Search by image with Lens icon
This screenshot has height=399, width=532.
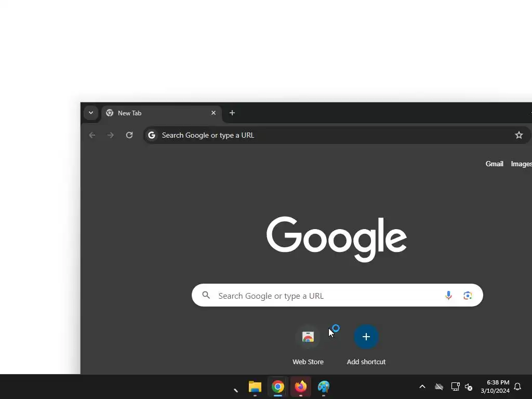(x=468, y=296)
